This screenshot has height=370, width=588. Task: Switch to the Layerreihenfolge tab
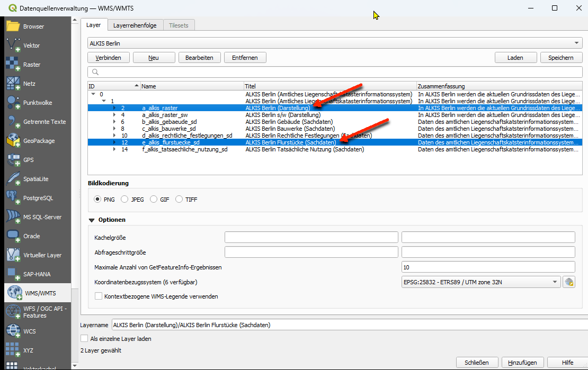tap(135, 25)
